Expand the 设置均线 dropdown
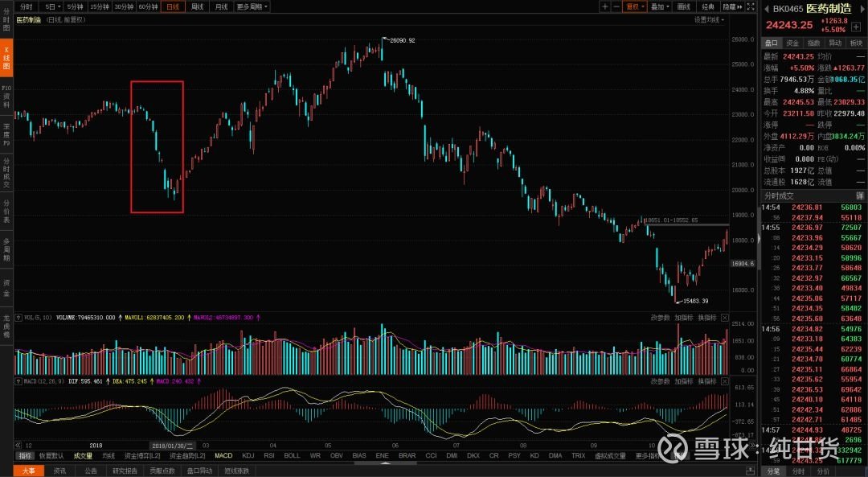Screen dimensions: 868x477 (x=709, y=20)
